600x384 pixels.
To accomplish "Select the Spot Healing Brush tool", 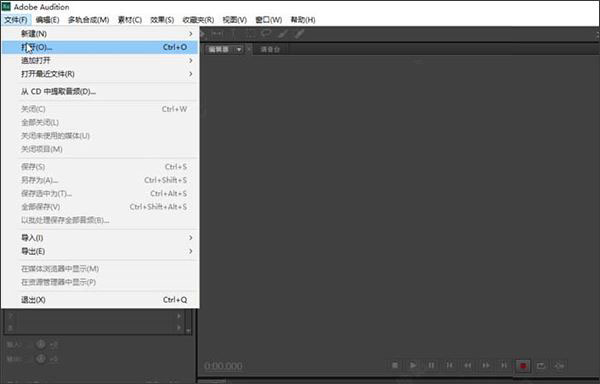I will click(299, 34).
